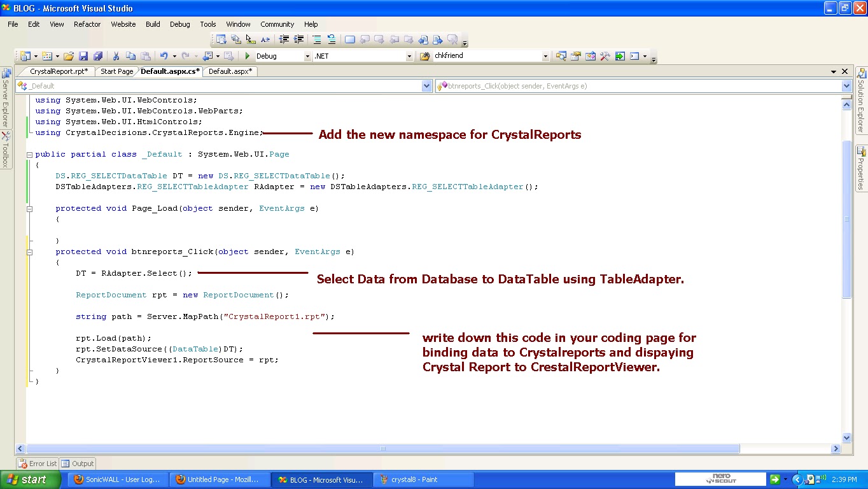Screen dimensions: 868x489
Task: Open the btnreports_Click member dropdown
Action: 846,86
